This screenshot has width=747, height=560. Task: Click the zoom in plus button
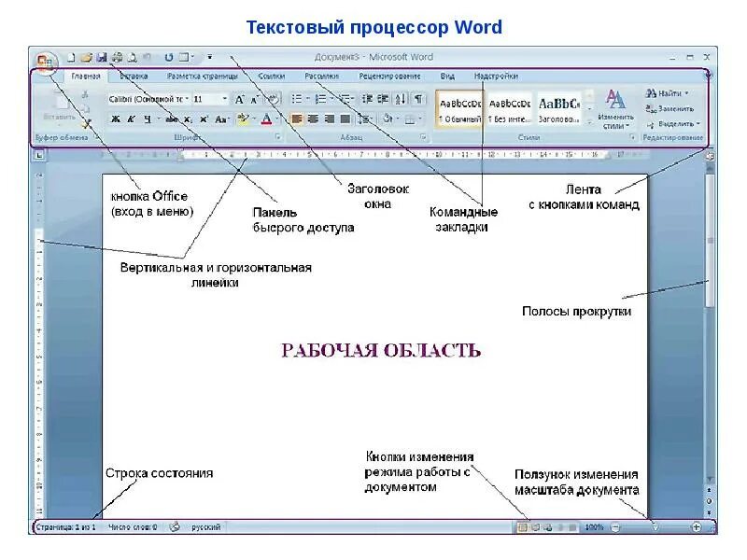696,527
